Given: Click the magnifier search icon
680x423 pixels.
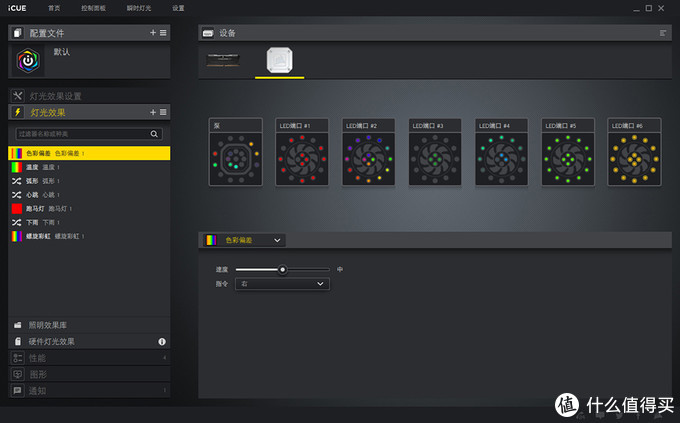Looking at the screenshot, I should point(154,134).
